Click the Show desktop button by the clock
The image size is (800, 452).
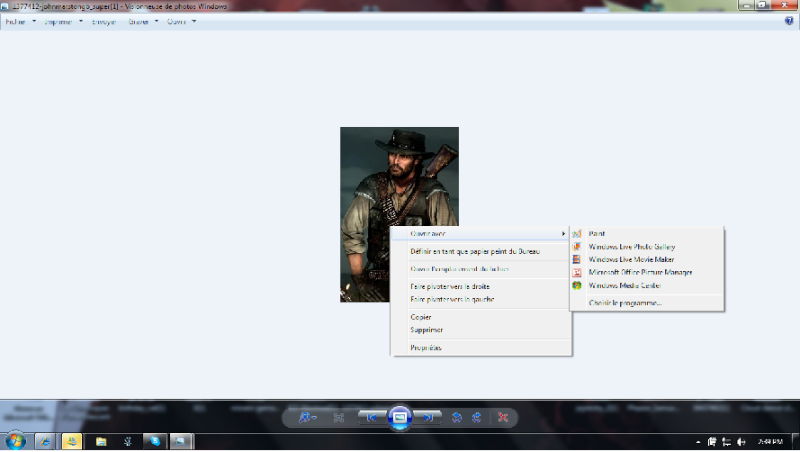(x=796, y=442)
